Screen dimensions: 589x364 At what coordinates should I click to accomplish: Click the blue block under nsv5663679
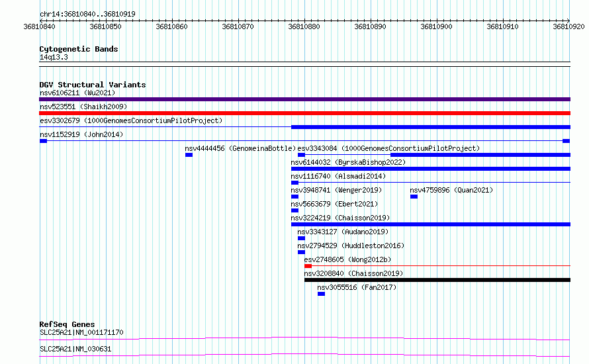295,210
